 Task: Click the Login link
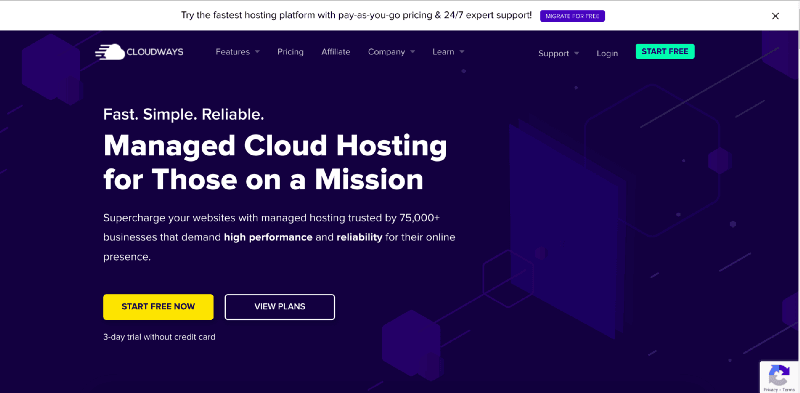coord(607,53)
